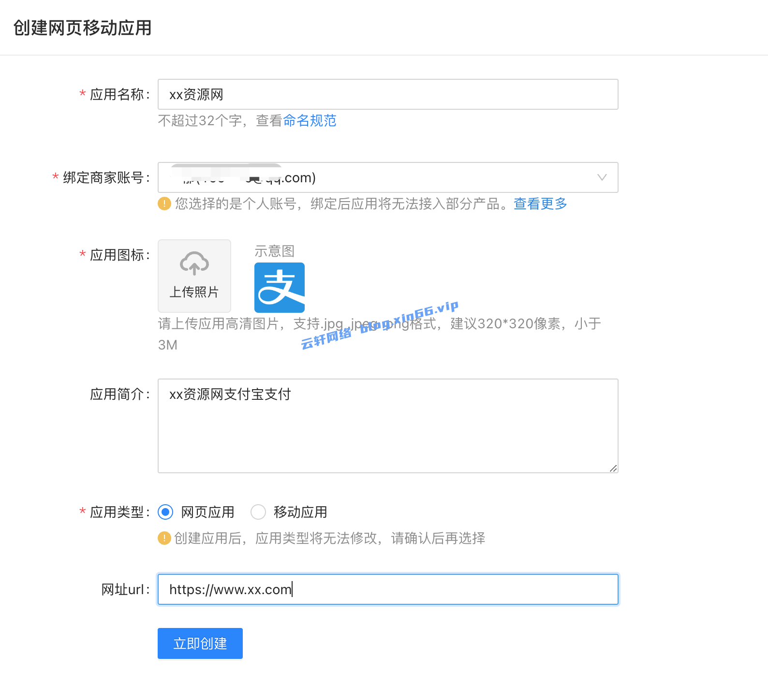Screen dimensions: 768x700
Task: Focus the 应用简介 text area
Action: pyautogui.click(x=388, y=426)
